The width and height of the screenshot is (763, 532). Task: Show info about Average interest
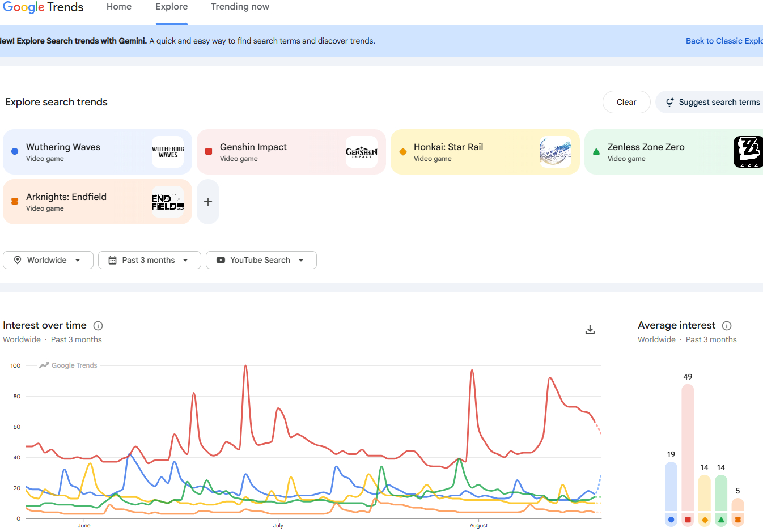tap(727, 326)
